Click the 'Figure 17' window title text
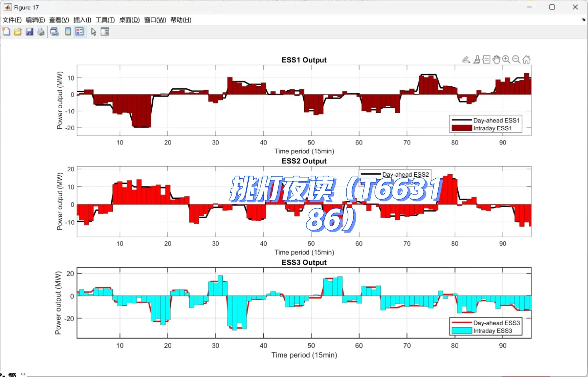Screen dimensions: 588x377 tap(27, 7)
